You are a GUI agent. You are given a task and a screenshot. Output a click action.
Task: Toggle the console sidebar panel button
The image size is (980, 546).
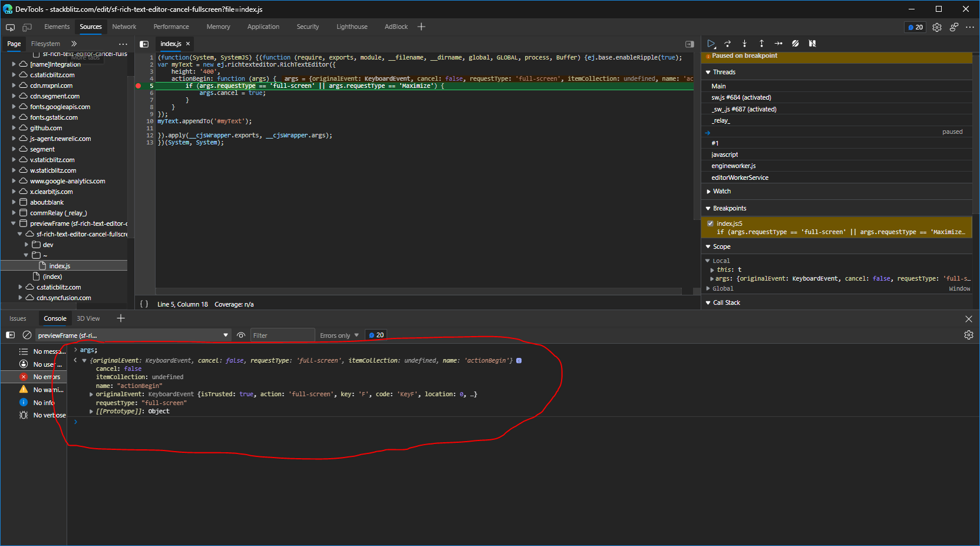pyautogui.click(x=11, y=335)
